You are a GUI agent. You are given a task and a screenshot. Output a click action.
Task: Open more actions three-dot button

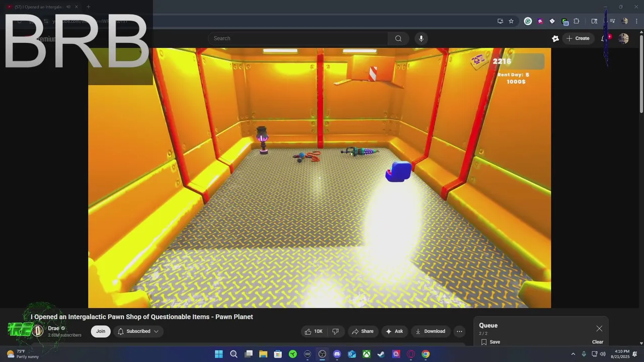pos(459,331)
